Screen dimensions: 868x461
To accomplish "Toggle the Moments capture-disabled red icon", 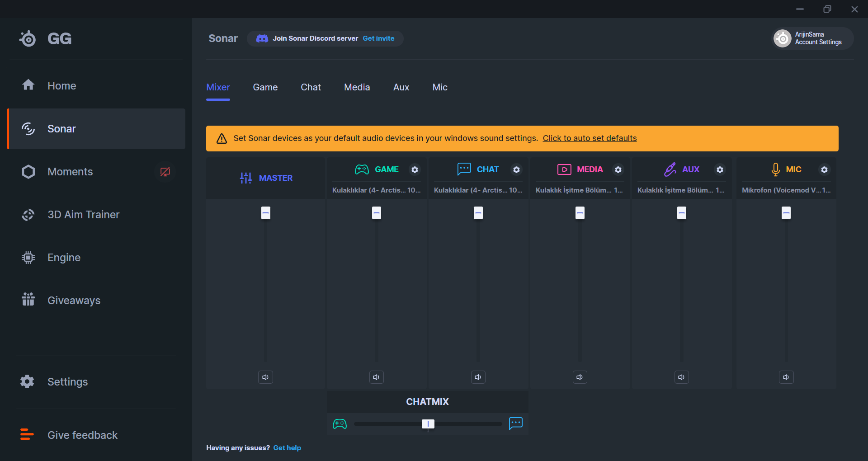I will [165, 172].
